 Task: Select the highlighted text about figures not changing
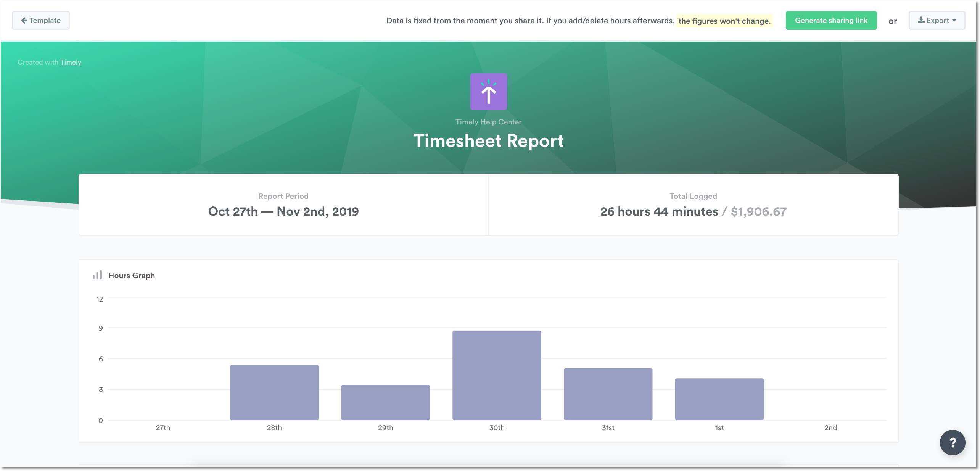pos(724,21)
